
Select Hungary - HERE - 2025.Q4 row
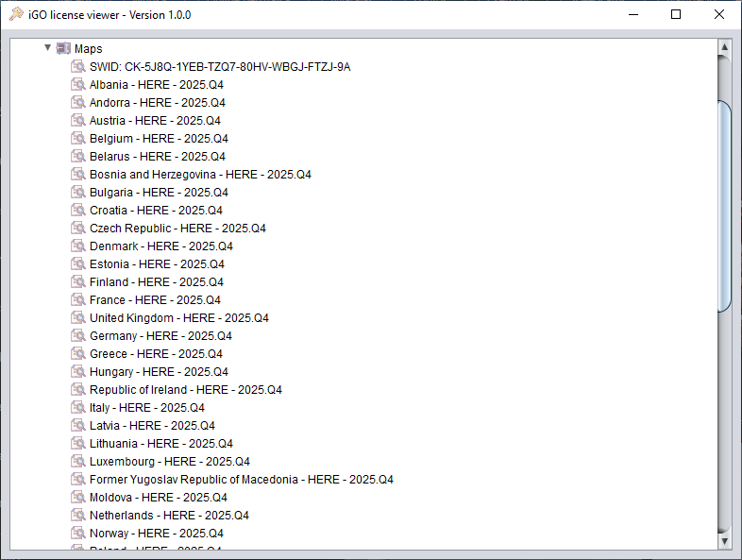(159, 372)
